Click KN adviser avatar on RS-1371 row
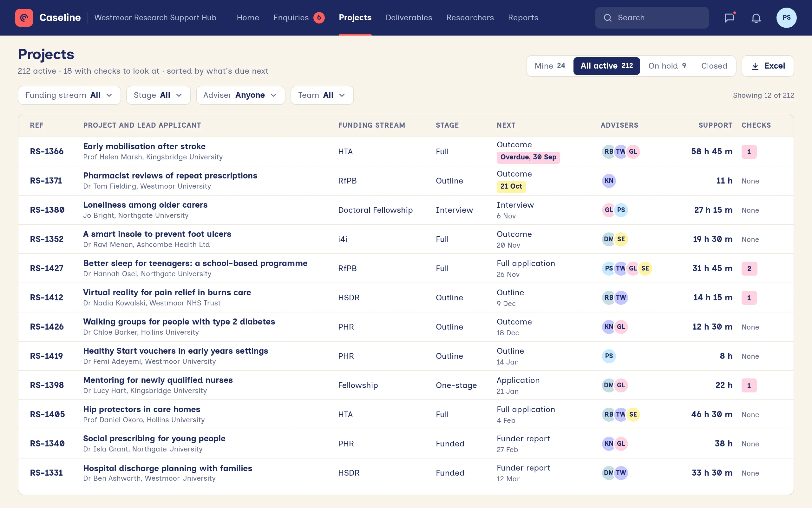Viewport: 812px width, 508px height. pos(609,181)
